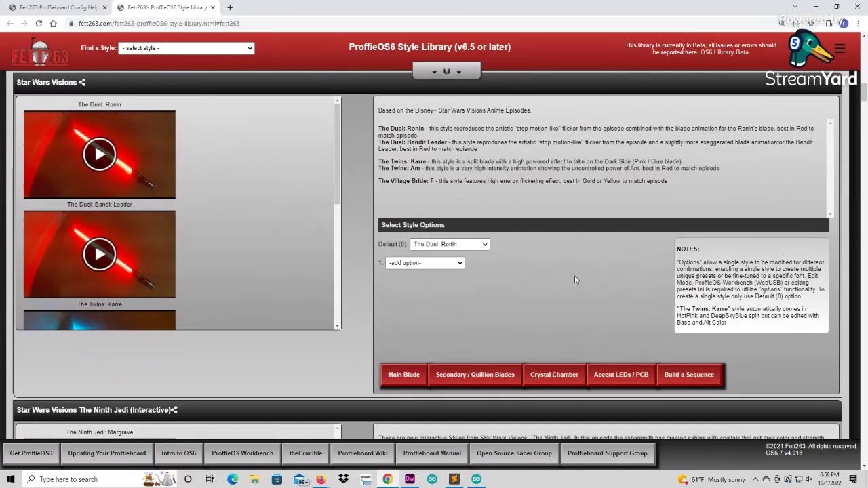Click Main Blade button
This screenshot has width=868, height=488.
[403, 375]
